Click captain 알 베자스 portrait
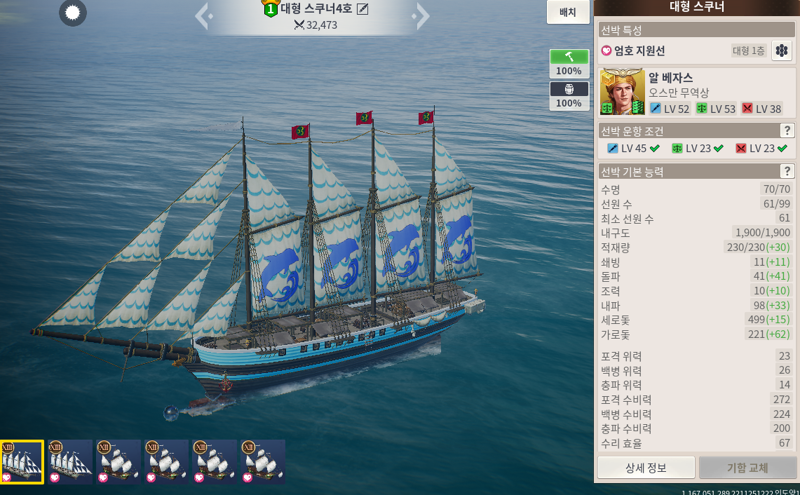Viewport: 800px width, 495px height. point(622,92)
